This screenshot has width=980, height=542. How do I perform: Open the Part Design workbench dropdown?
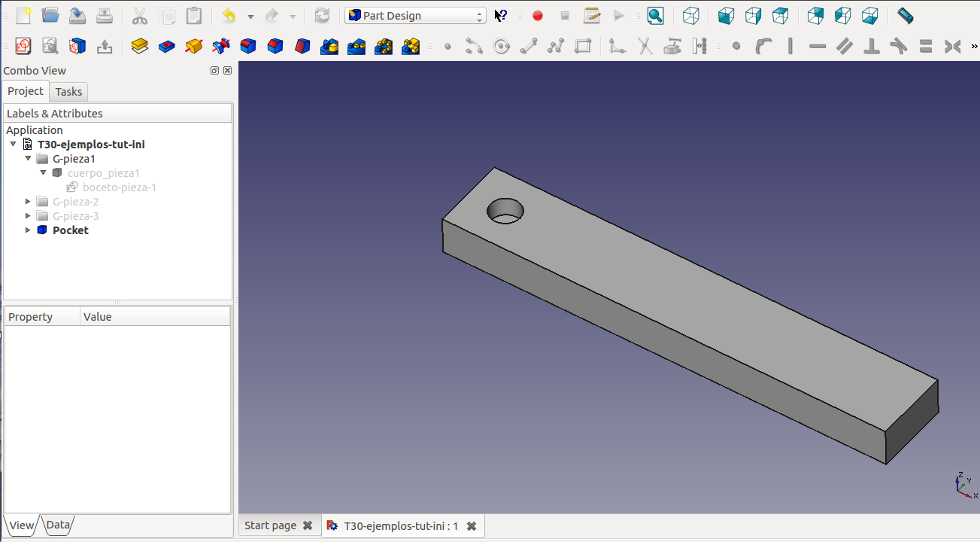415,16
